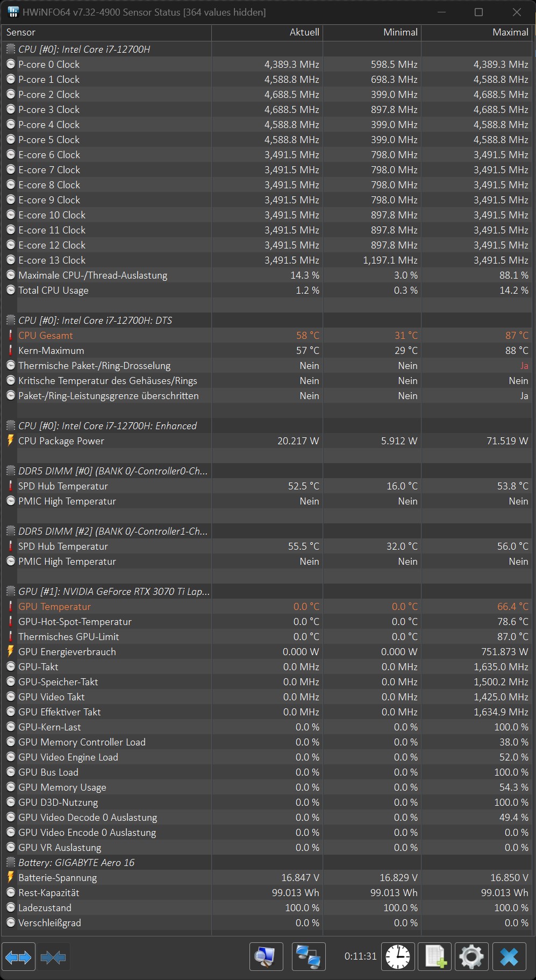
Task: Minimize the HWiNFO64 window
Action: point(441,12)
